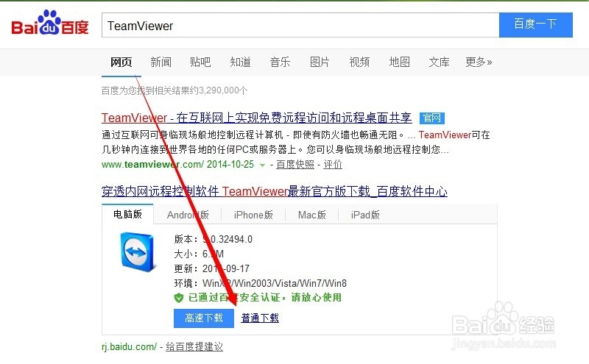Click the 官网 official site badge

432,118
